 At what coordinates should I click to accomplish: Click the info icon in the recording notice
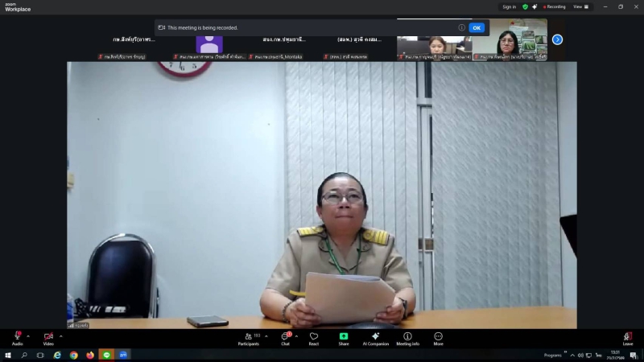point(461,27)
